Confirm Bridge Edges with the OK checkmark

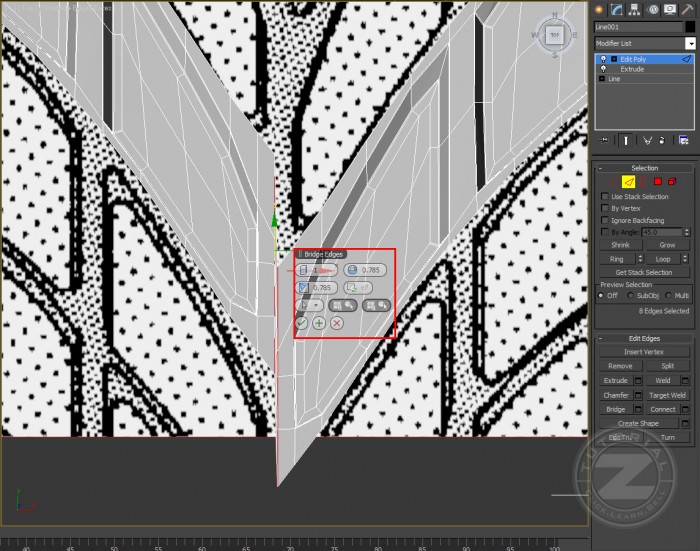pyautogui.click(x=302, y=323)
